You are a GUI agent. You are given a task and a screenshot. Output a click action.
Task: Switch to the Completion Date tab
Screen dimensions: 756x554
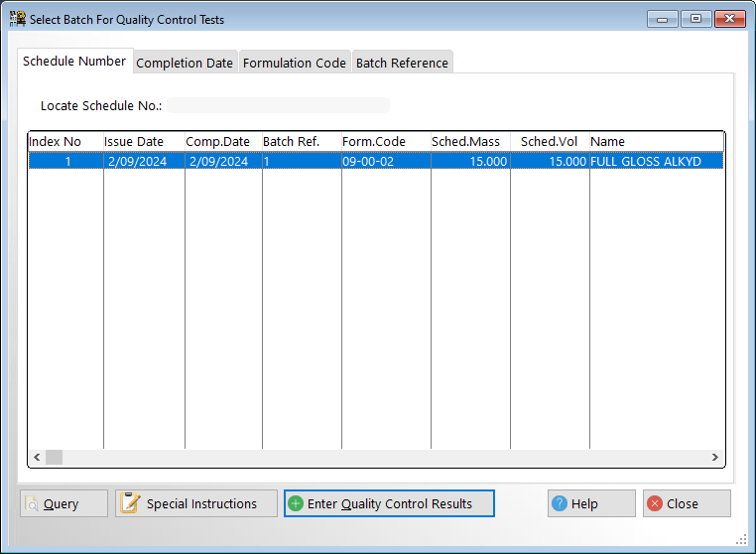pyautogui.click(x=185, y=63)
